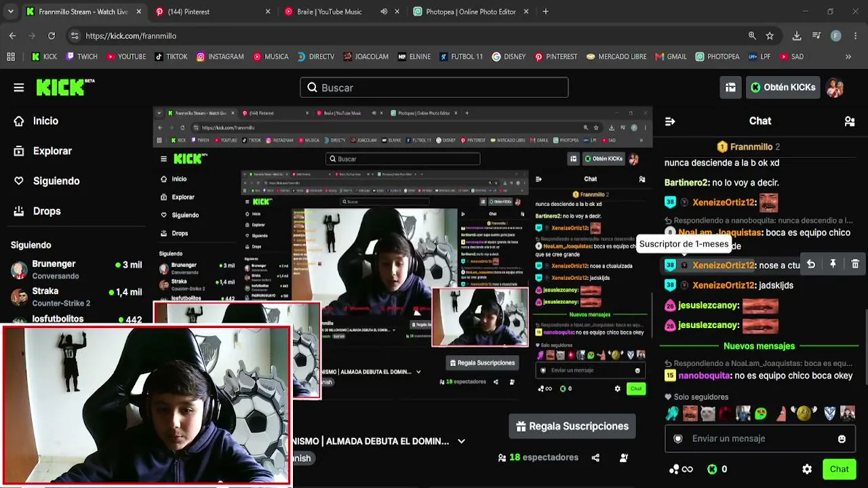Show more bookmarks with the overflow chevron
The width and height of the screenshot is (868, 488).
point(848,57)
